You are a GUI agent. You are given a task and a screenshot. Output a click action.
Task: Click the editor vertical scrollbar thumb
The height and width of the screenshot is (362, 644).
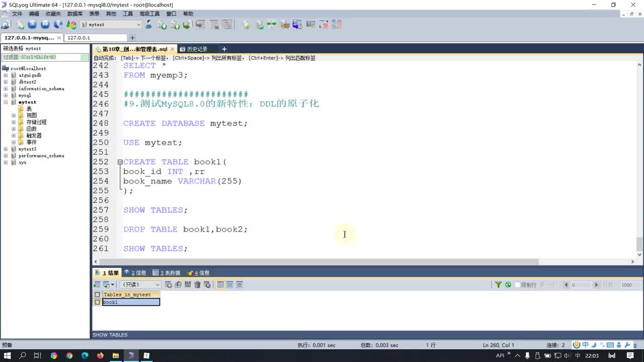point(639,244)
